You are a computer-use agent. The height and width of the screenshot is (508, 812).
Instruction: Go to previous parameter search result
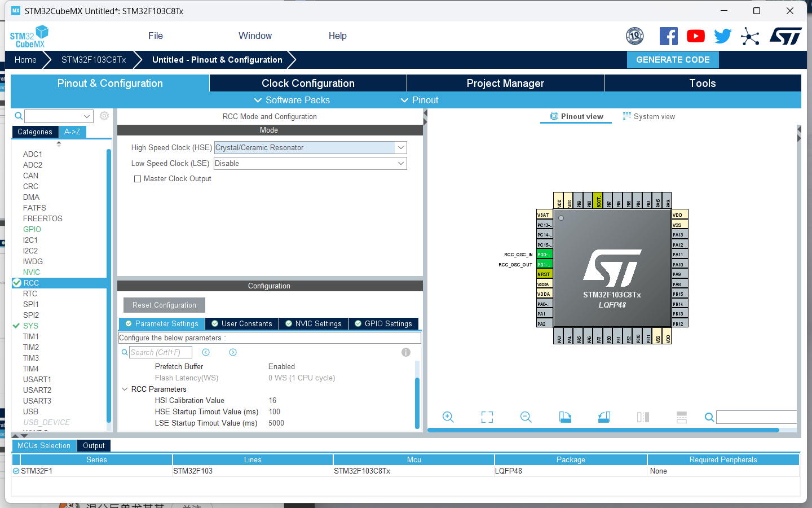click(206, 352)
